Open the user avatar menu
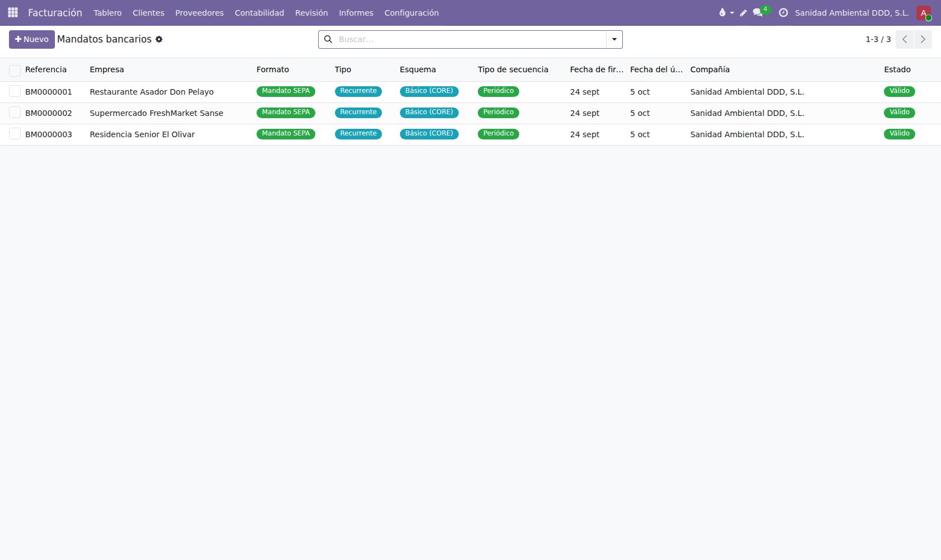941x560 pixels. [x=924, y=12]
